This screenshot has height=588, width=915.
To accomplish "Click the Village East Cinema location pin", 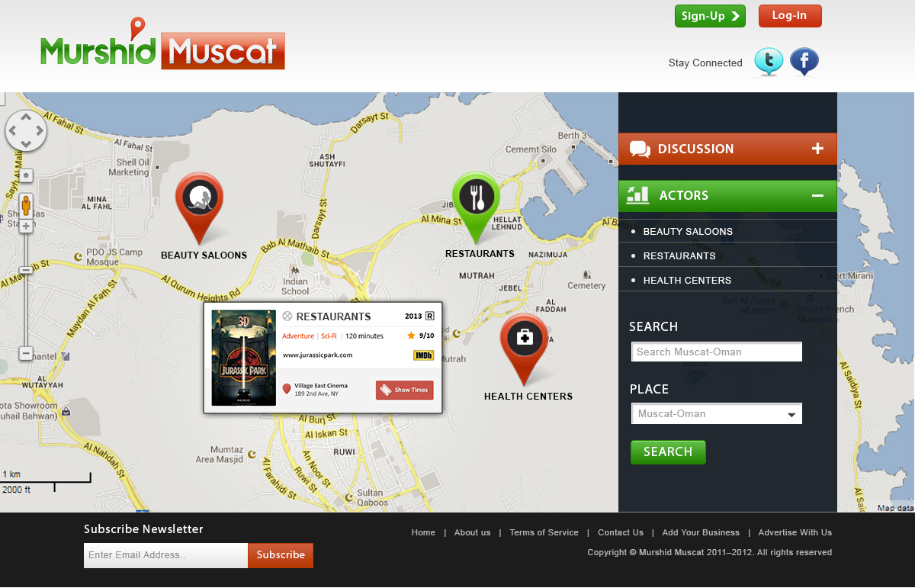I will 287,389.
